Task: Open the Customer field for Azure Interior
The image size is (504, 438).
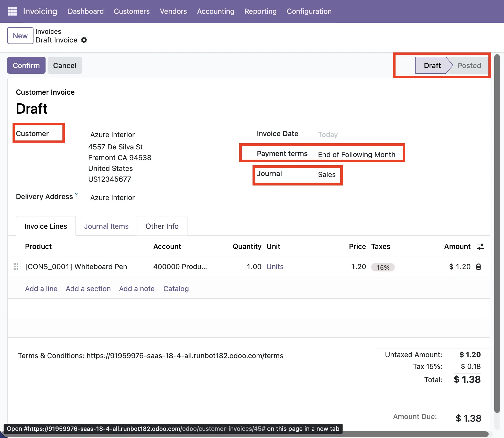Action: click(x=112, y=135)
